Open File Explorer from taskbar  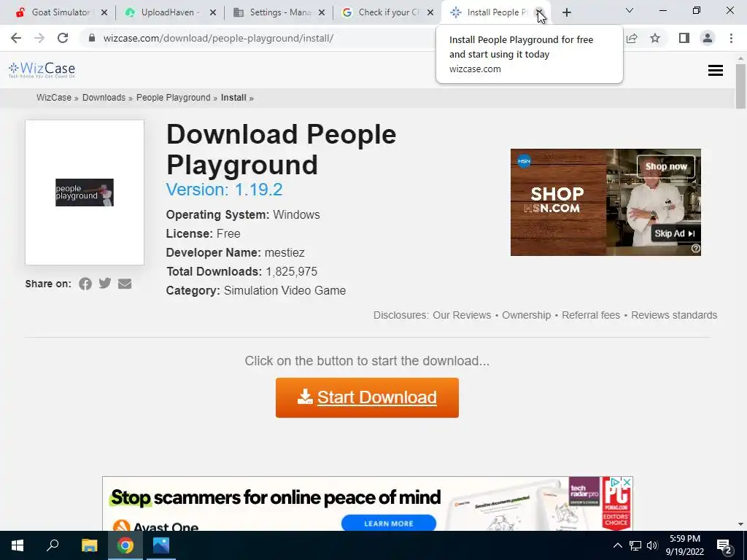coord(89,545)
